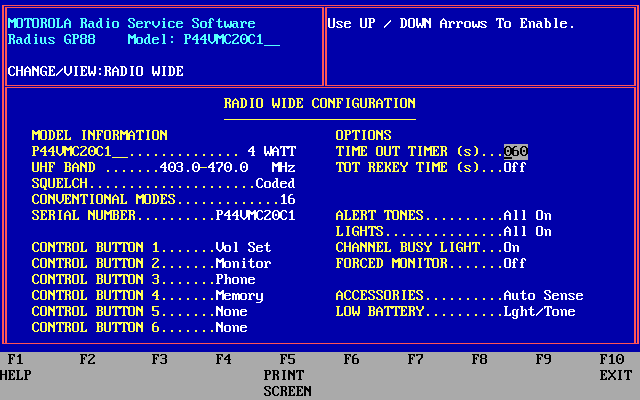The image size is (640, 400).
Task: Click the LIGHTS option label
Action: coord(359,231)
